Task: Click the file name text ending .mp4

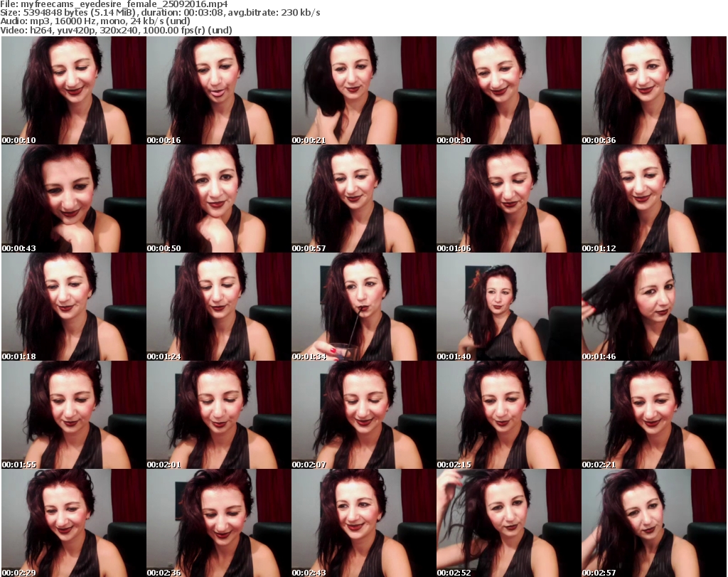Action: coord(124,4)
